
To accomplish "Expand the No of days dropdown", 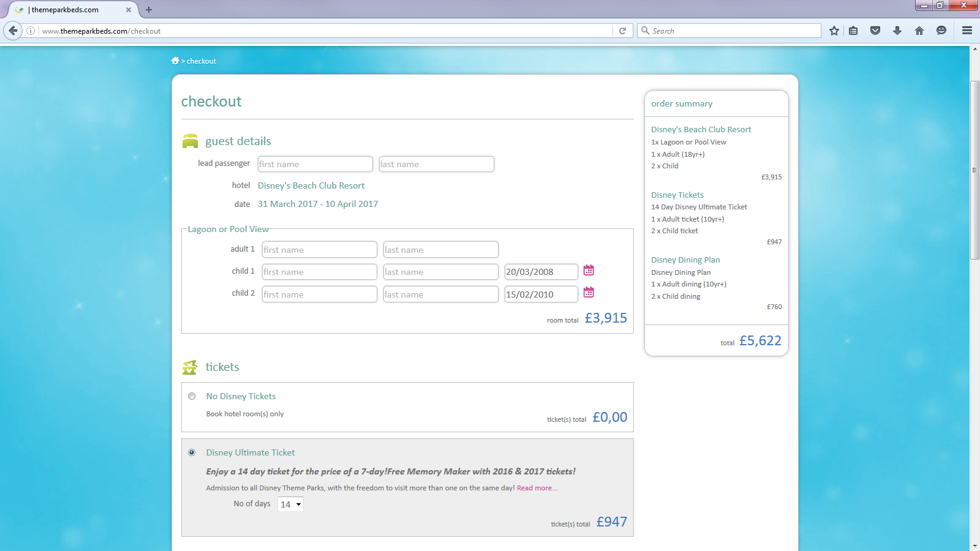I will [291, 504].
